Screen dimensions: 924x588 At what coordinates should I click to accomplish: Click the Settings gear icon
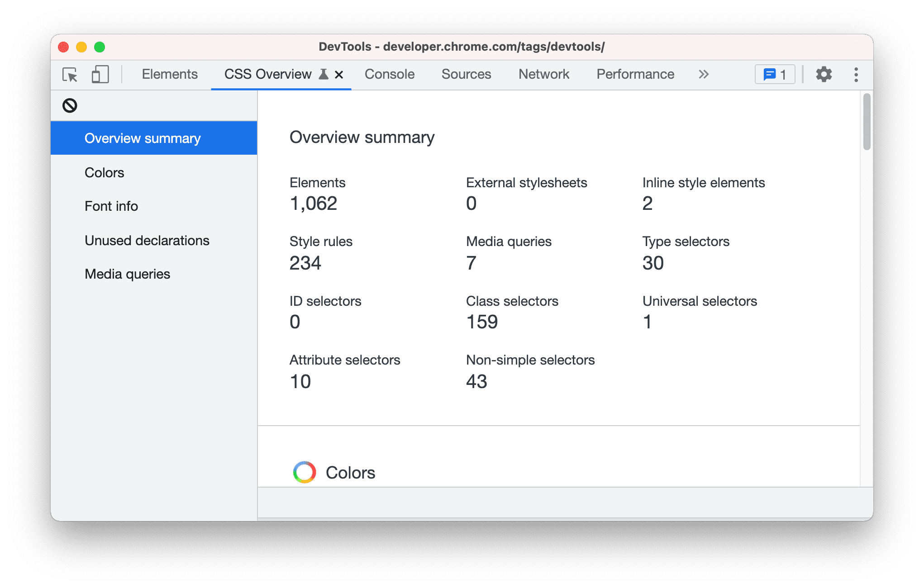pos(824,74)
